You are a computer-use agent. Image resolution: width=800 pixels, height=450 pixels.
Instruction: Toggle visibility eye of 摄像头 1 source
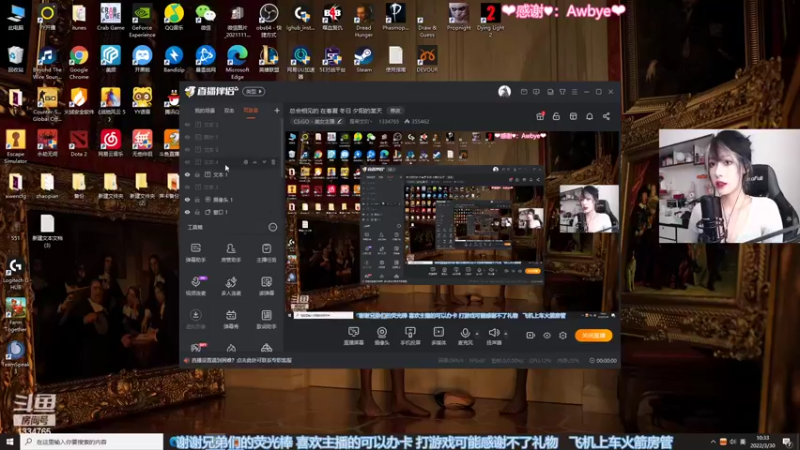click(187, 199)
